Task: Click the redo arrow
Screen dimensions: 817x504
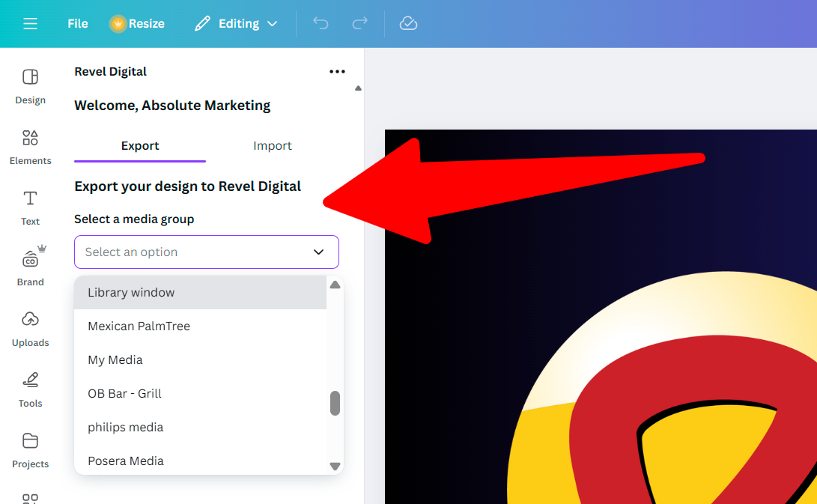Action: [x=359, y=23]
